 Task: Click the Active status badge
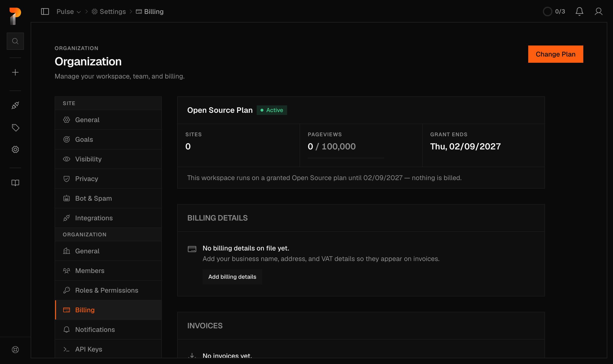click(272, 110)
